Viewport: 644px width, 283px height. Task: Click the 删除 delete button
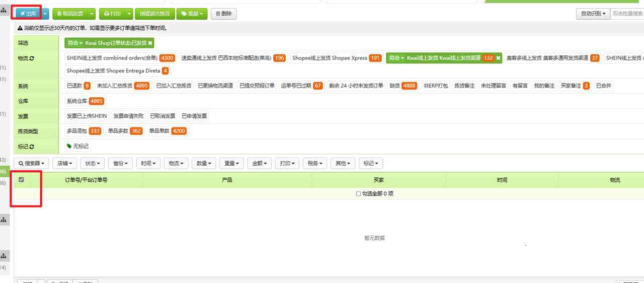click(223, 14)
